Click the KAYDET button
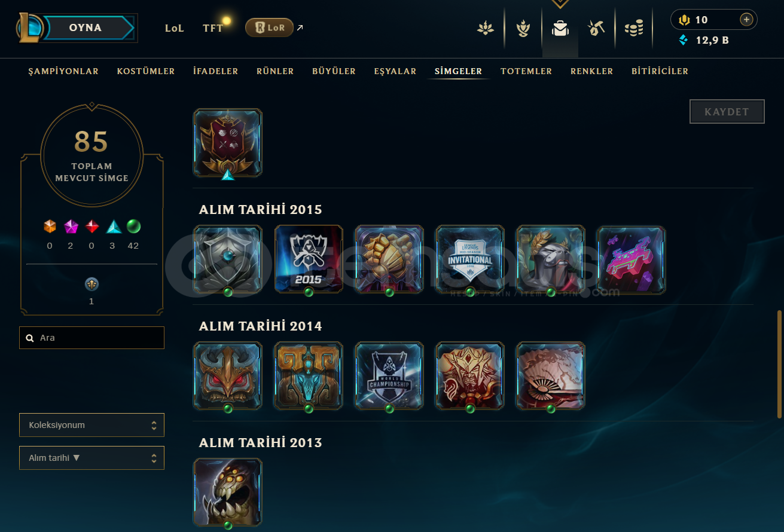This screenshot has height=532, width=784. tap(727, 112)
